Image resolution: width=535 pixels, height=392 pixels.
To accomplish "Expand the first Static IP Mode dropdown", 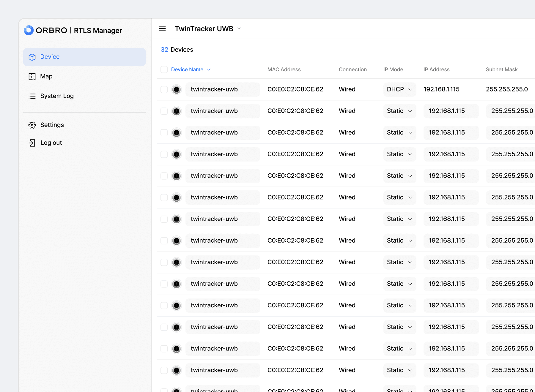I will pos(399,111).
